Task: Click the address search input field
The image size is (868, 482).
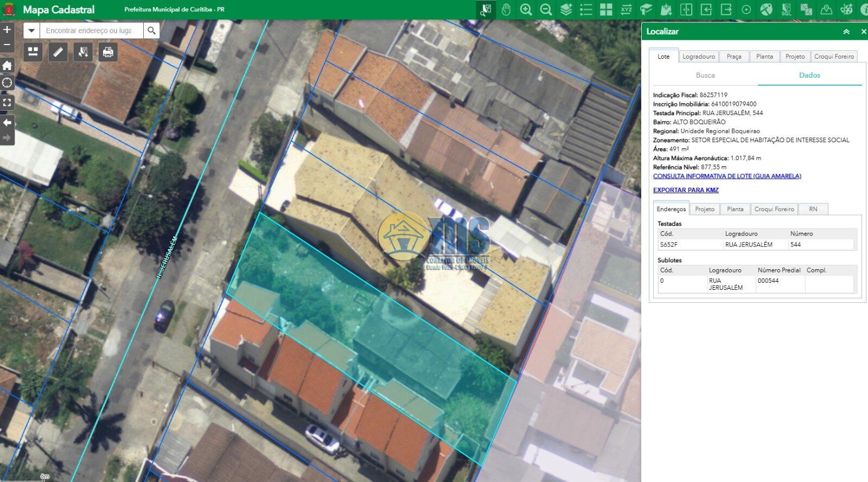Action: [91, 31]
